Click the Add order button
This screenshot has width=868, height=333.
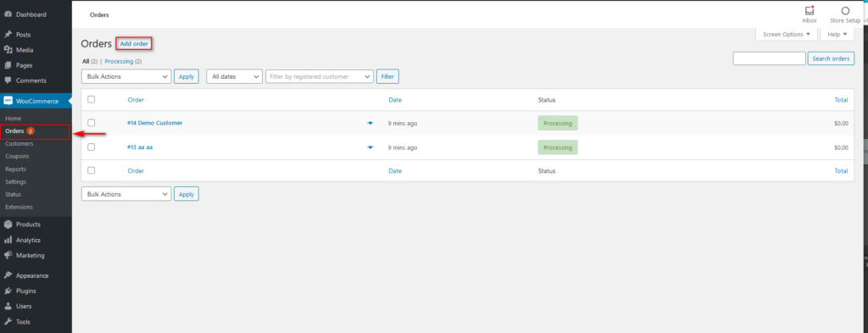pos(134,43)
